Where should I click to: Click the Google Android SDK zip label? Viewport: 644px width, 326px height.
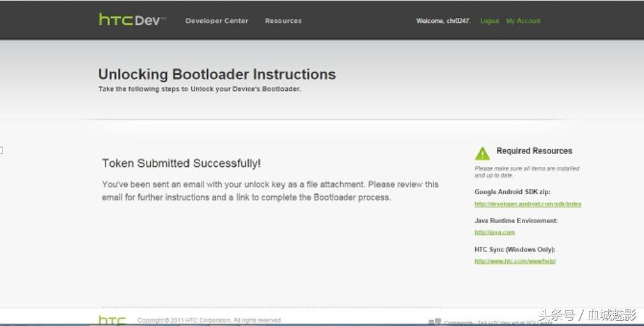[512, 192]
